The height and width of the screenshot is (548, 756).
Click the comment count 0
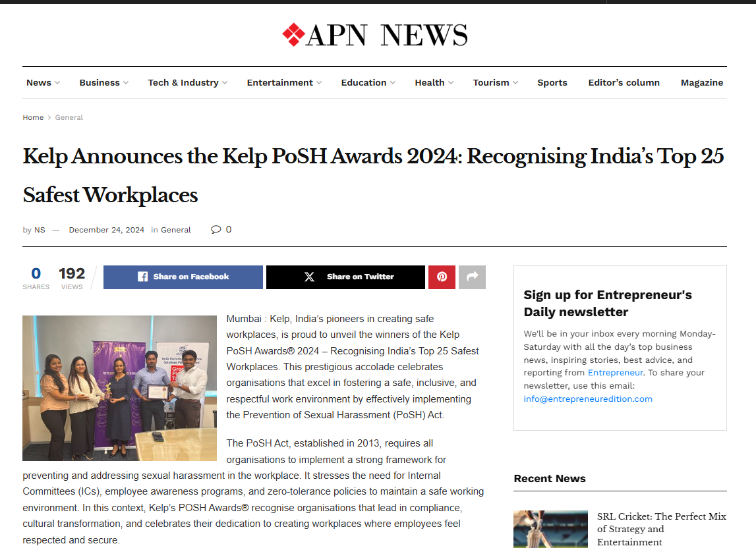[229, 229]
